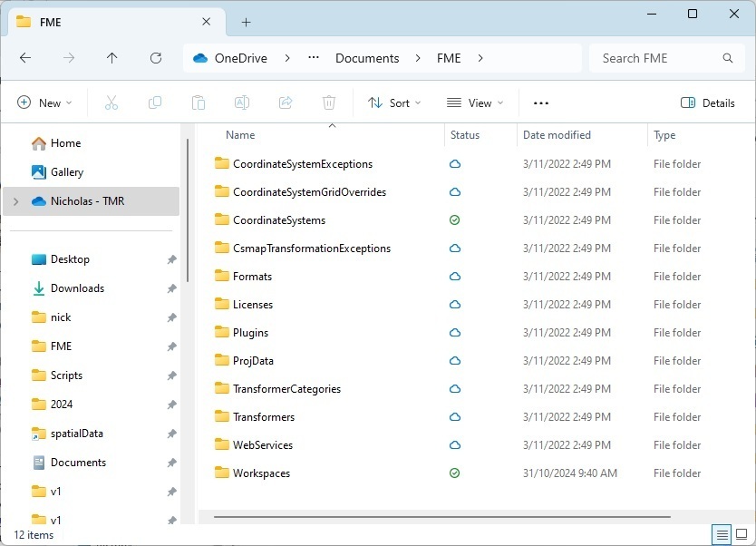Click the Back navigation arrow
This screenshot has height=546, width=756.
25,58
